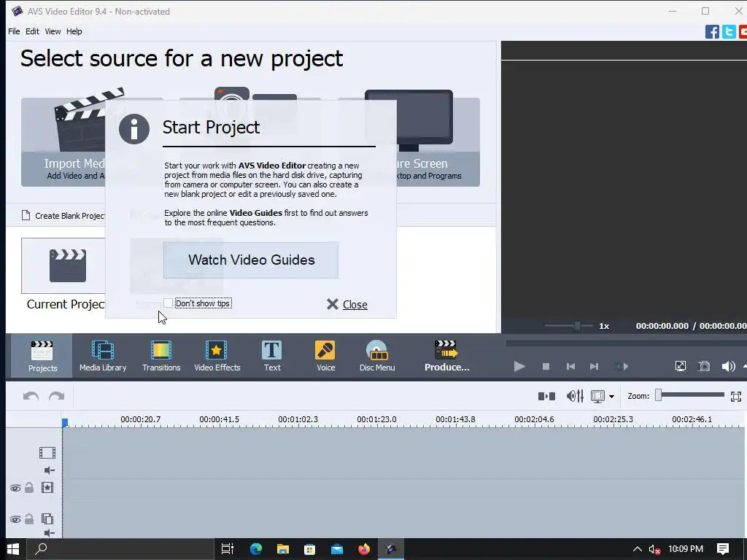Open the Projects panel
The height and width of the screenshot is (560, 747).
click(42, 356)
